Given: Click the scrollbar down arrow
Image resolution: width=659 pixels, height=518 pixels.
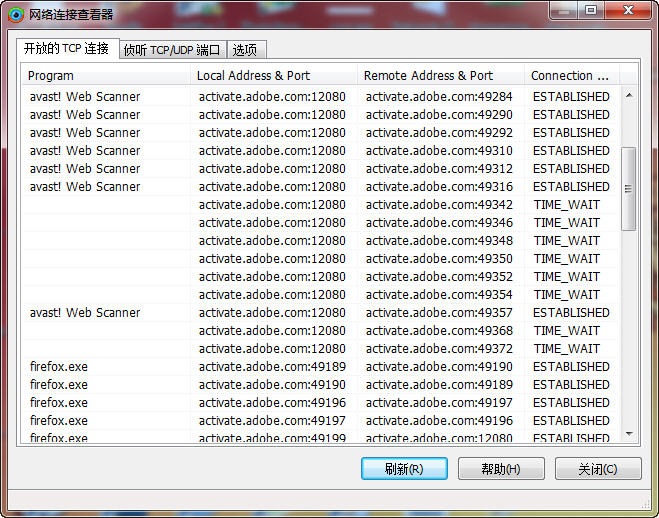Looking at the screenshot, I should 629,434.
